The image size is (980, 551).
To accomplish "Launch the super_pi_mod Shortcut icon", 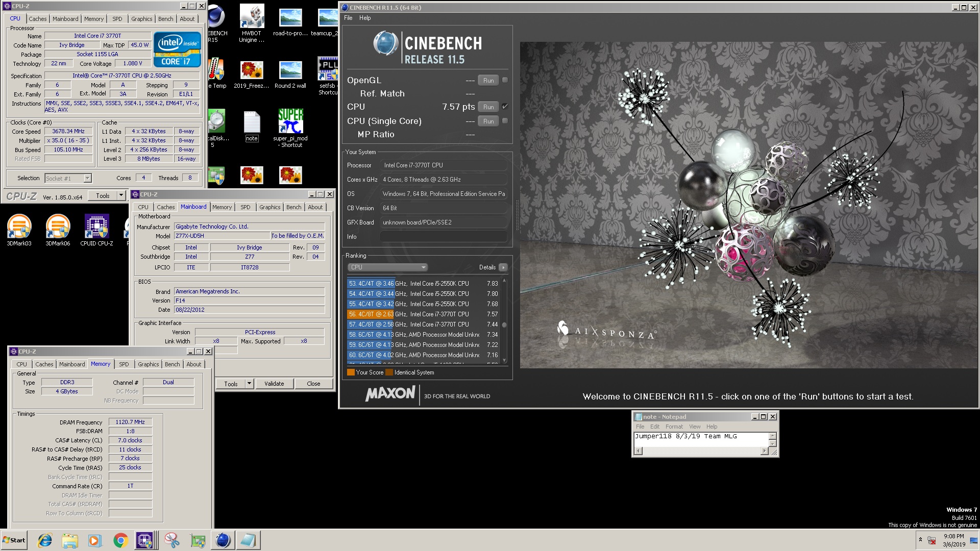I will tap(290, 128).
